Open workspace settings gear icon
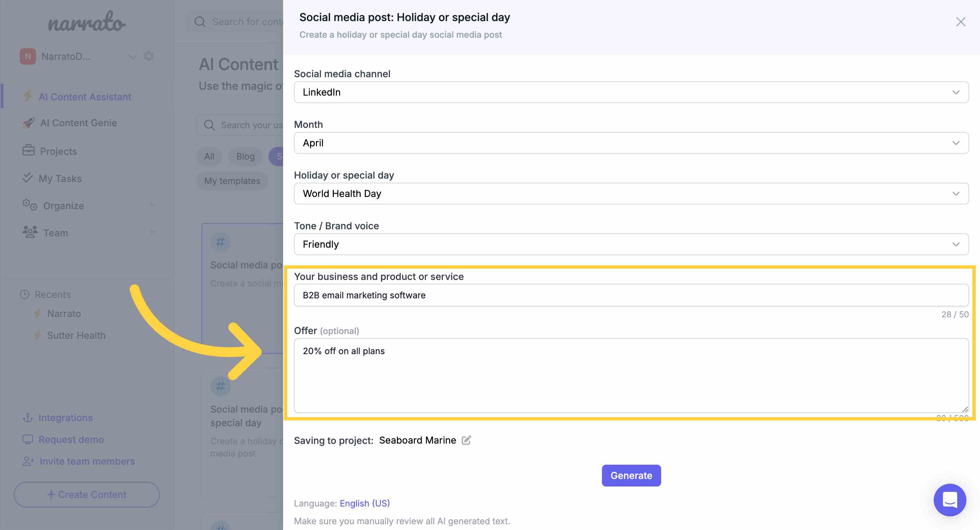Viewport: 980px width, 530px height. pyautogui.click(x=149, y=56)
